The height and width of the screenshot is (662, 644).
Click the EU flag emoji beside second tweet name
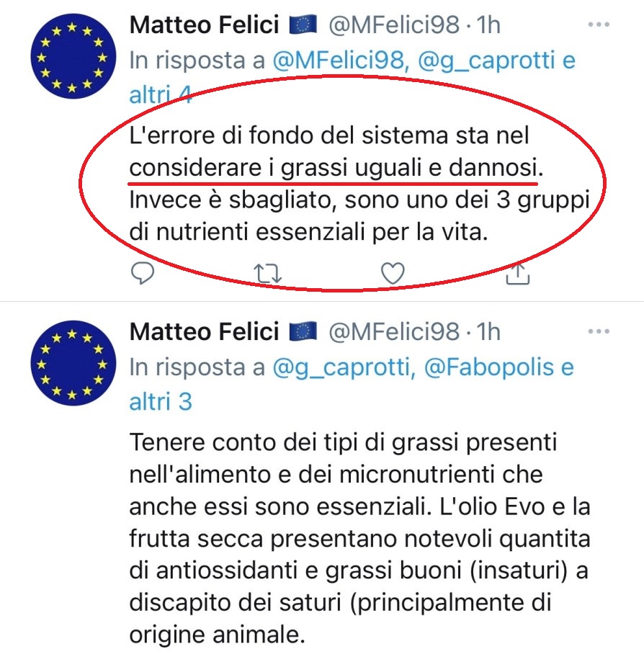(303, 332)
